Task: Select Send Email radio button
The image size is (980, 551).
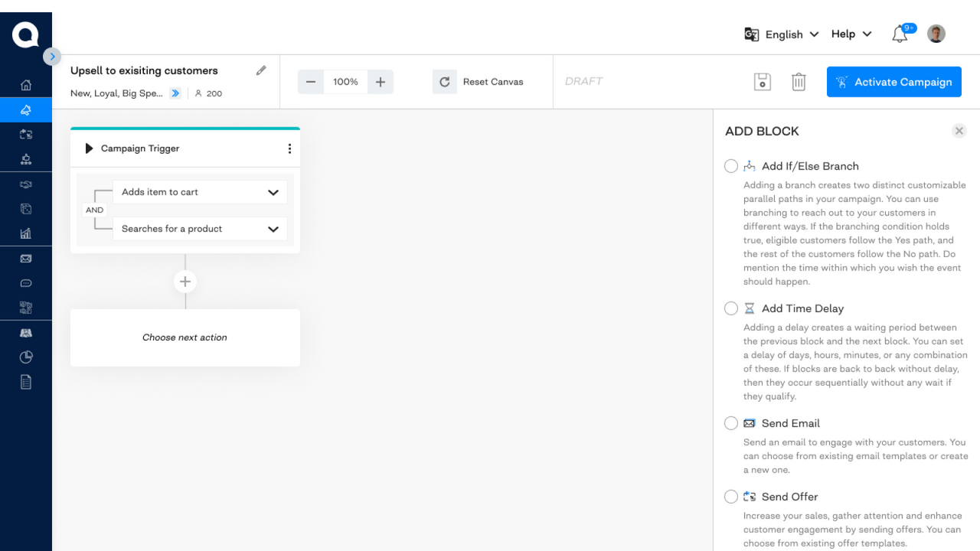Action: [731, 423]
